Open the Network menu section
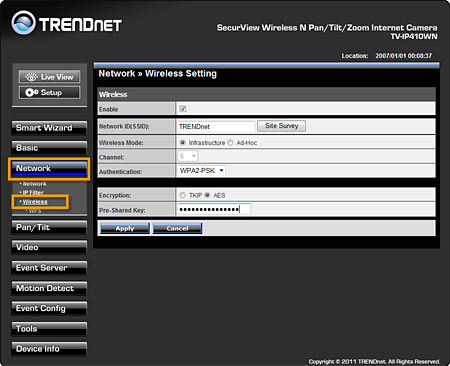The width and height of the screenshot is (450, 366). [x=49, y=169]
